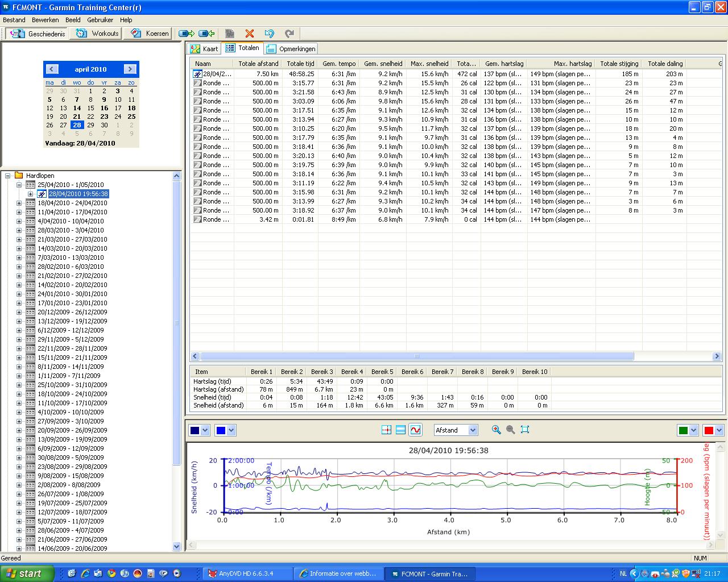728x582 pixels.
Task: Open the Beeld menu
Action: [x=73, y=20]
